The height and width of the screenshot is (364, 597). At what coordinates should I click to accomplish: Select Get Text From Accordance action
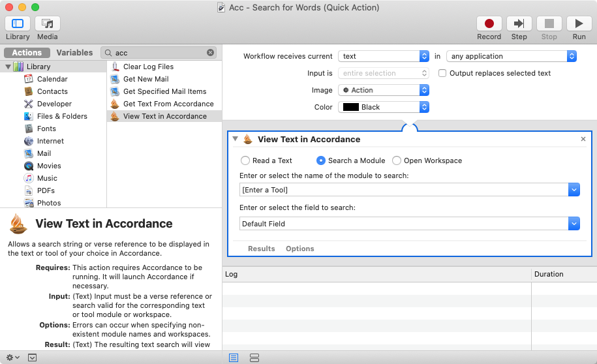click(168, 104)
